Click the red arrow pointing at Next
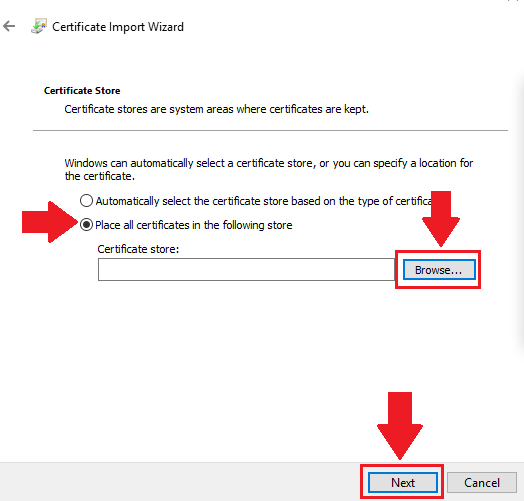Image resolution: width=524 pixels, height=501 pixels. coord(400,425)
